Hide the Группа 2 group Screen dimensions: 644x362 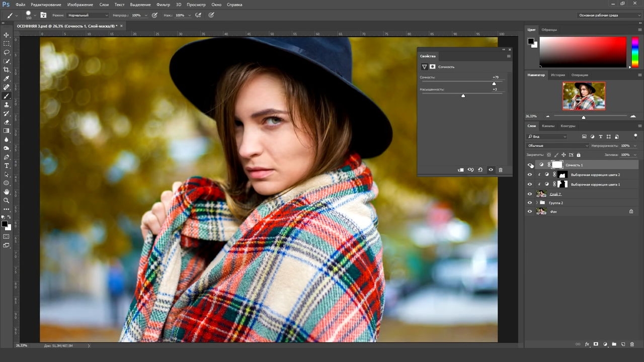[x=530, y=203]
